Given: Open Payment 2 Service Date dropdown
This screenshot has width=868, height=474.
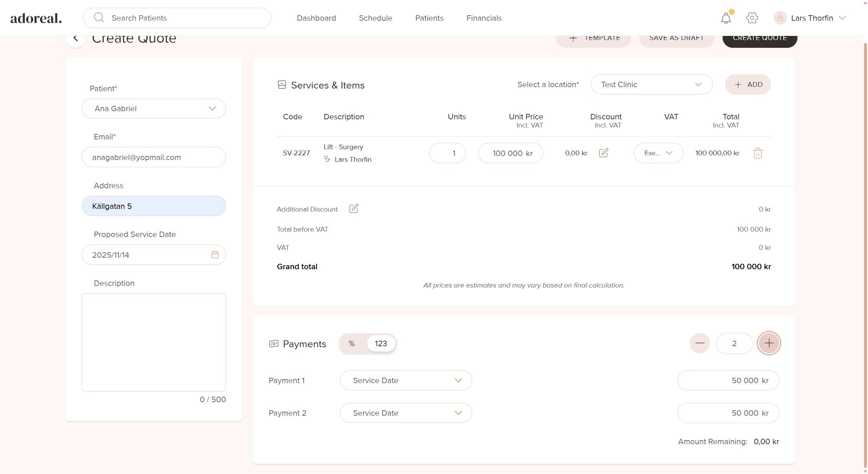Looking at the screenshot, I should (x=406, y=413).
